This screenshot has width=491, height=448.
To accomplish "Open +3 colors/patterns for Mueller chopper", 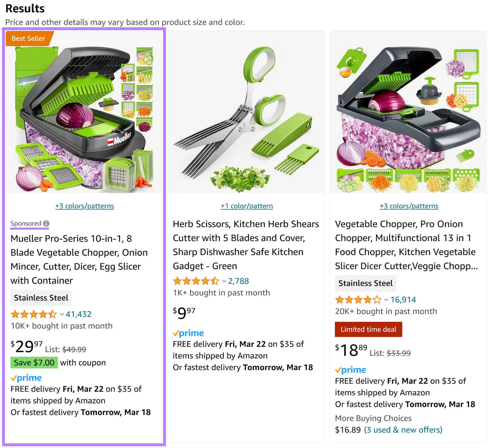I will coord(85,206).
